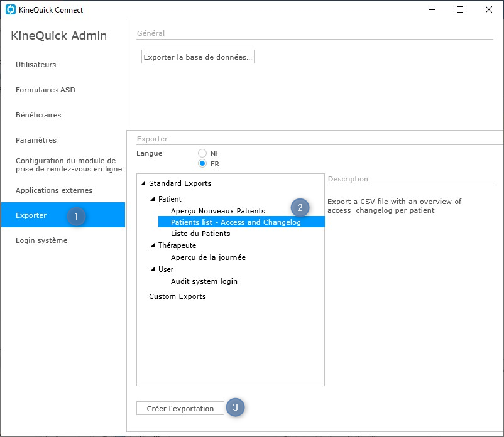Select Patients list - Access and Changelog
This screenshot has width=504, height=437.
(241, 222)
